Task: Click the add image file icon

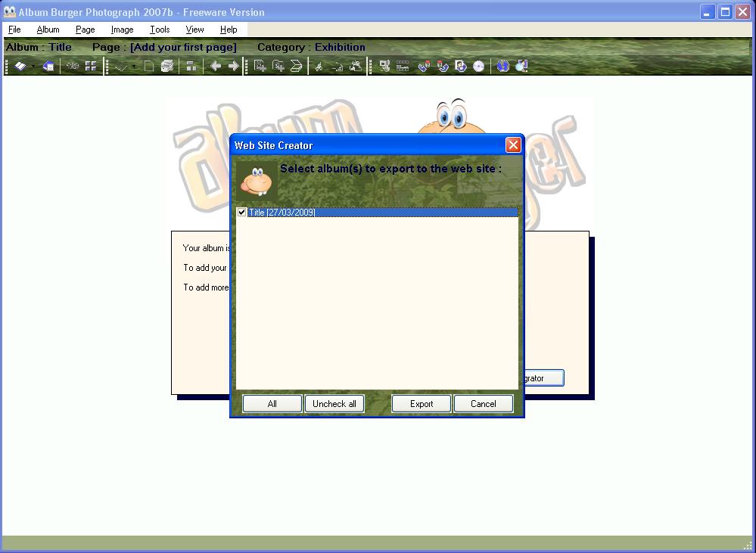Action: (260, 66)
